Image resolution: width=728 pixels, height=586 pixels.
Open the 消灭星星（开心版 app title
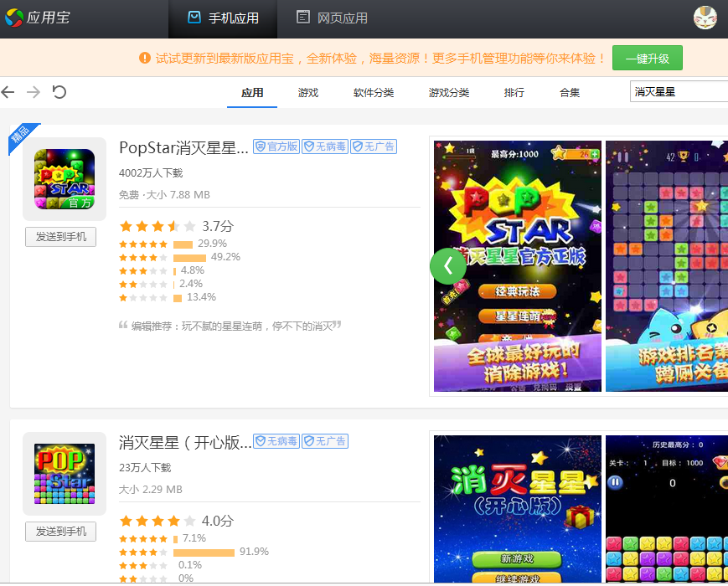coord(185,442)
